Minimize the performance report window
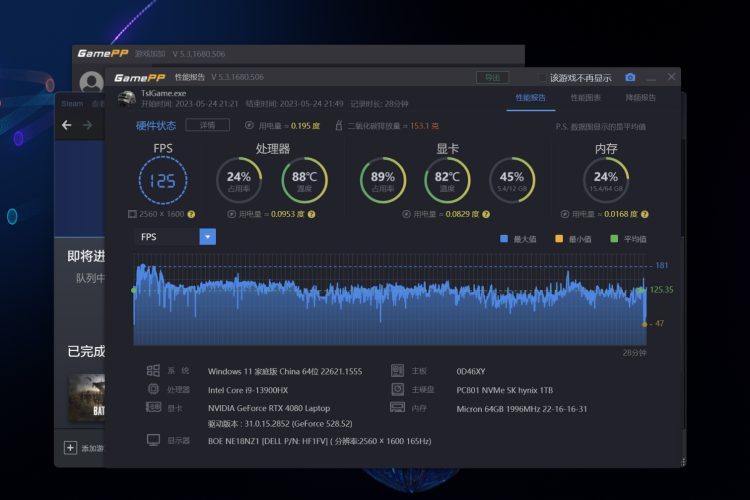 [x=651, y=78]
